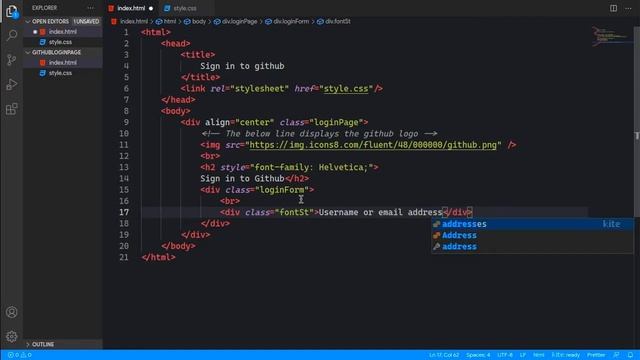Open the Extensions view
Screen dimensions: 640x360
(x=12, y=109)
